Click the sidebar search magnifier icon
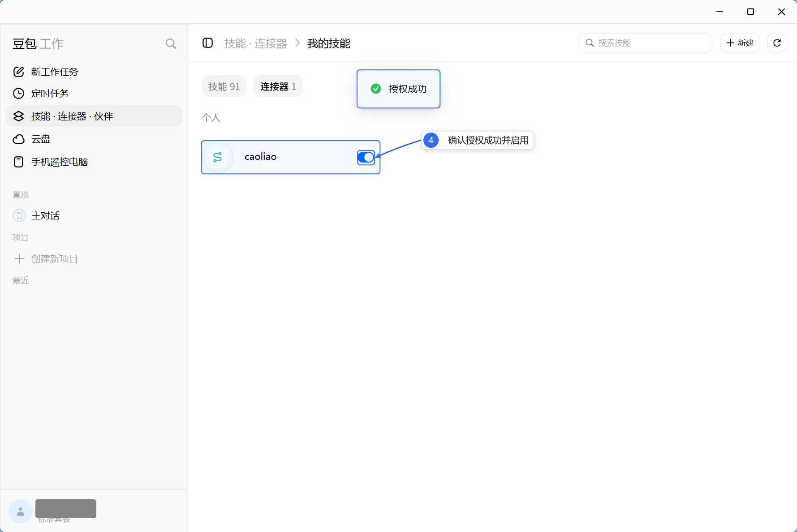The width and height of the screenshot is (797, 532). point(171,43)
